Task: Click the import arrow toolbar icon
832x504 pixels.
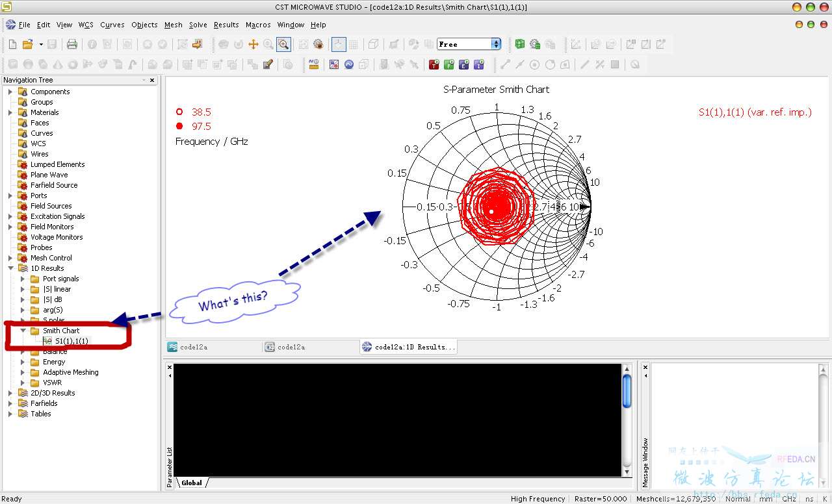Action: 198,44
